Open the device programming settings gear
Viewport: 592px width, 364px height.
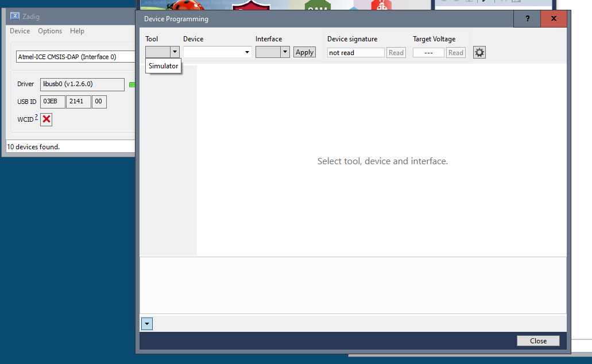[479, 52]
